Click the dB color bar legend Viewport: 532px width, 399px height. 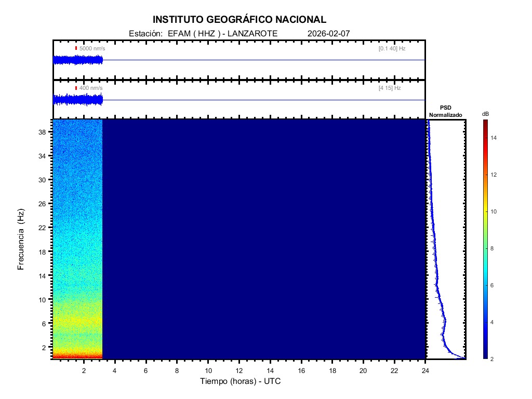[485, 239]
